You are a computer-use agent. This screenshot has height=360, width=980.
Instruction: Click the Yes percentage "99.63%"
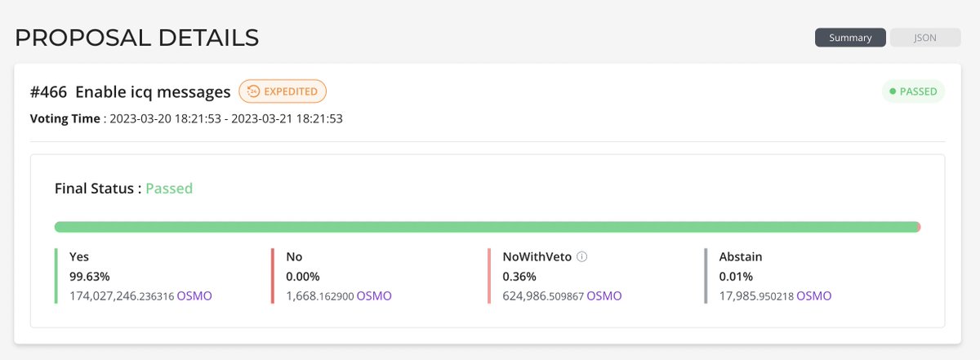[90, 276]
